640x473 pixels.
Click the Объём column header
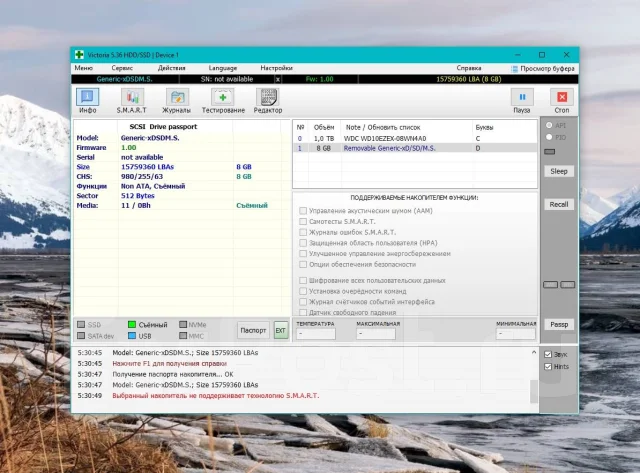coord(324,127)
